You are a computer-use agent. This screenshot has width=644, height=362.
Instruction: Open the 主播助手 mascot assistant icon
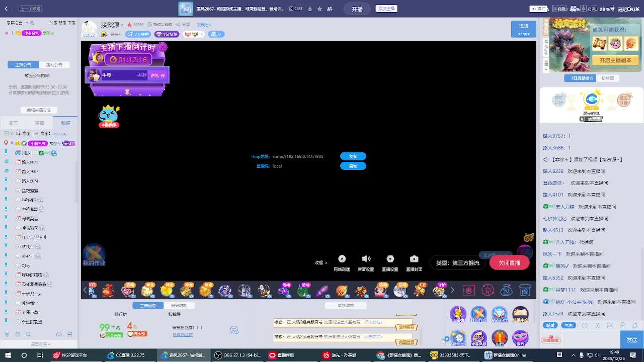click(x=109, y=116)
